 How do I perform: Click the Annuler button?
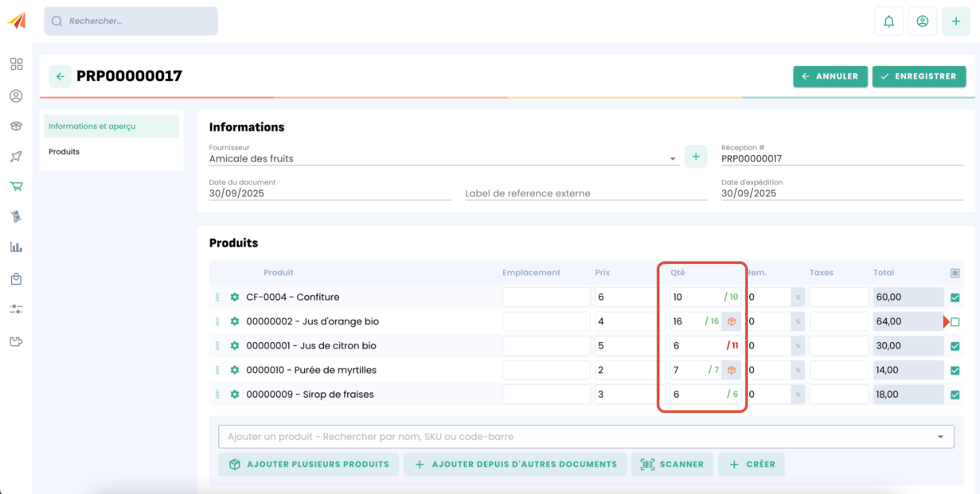tap(831, 76)
